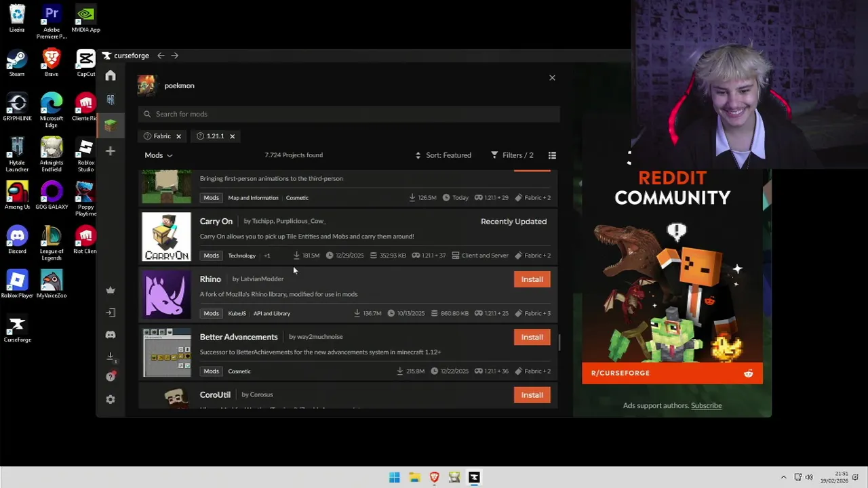Image resolution: width=868 pixels, height=488 pixels.
Task: Open Steam desktop shortcut
Action: click(17, 63)
